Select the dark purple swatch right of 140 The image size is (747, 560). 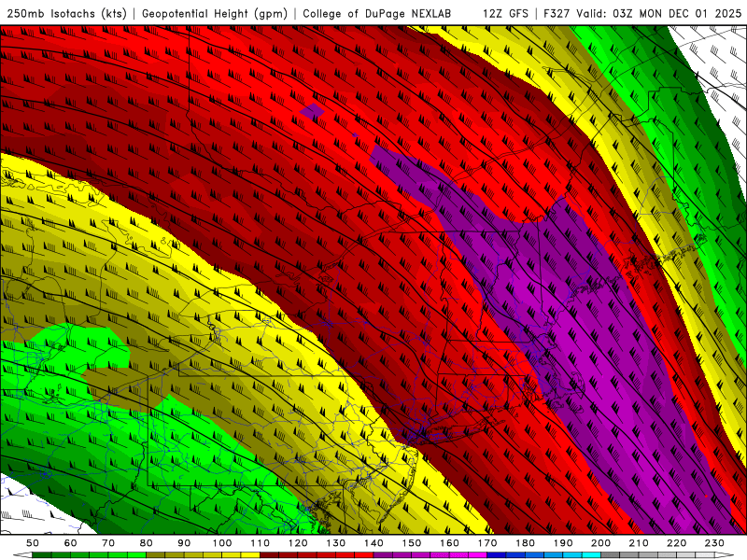pos(383,555)
